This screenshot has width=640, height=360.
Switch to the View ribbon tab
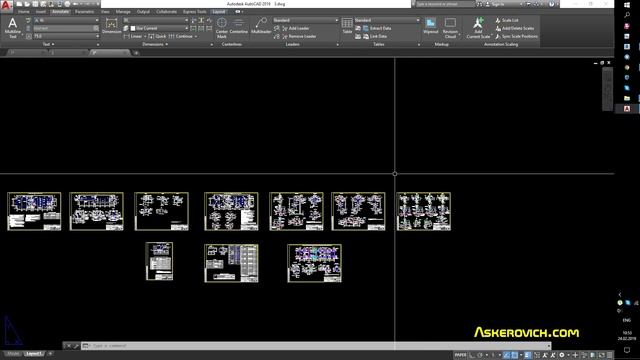[105, 12]
